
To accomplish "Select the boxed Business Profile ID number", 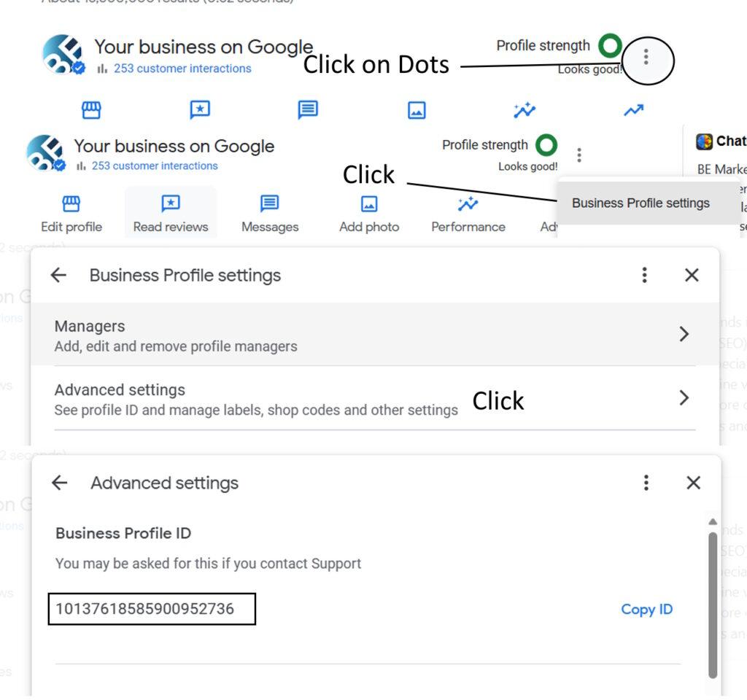I will click(x=151, y=610).
